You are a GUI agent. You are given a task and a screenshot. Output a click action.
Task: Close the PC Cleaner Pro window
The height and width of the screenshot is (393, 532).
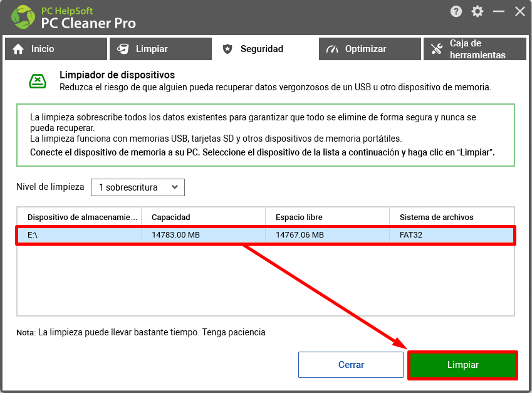coord(520,11)
